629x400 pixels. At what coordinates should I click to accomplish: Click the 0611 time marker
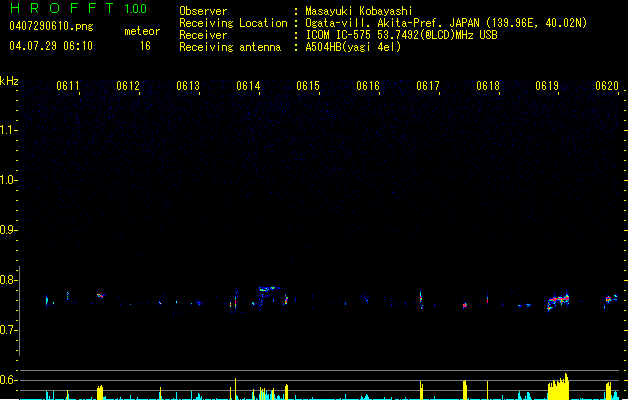tap(68, 86)
